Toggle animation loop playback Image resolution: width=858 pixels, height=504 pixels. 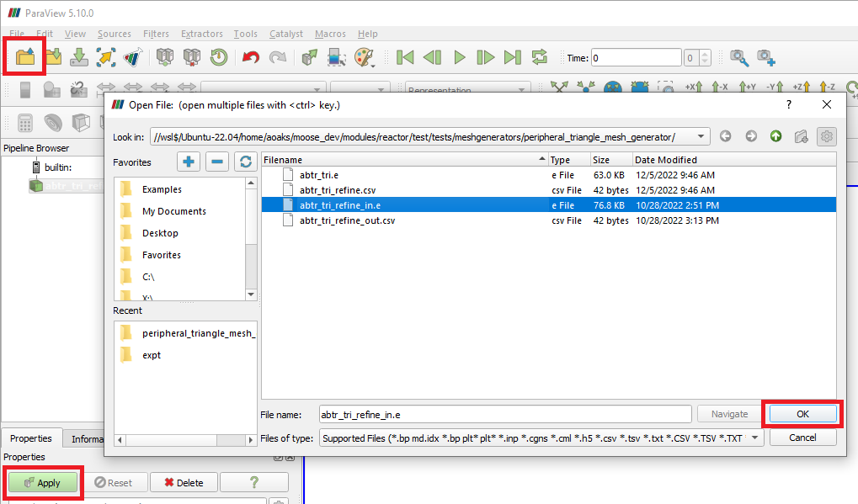click(539, 57)
